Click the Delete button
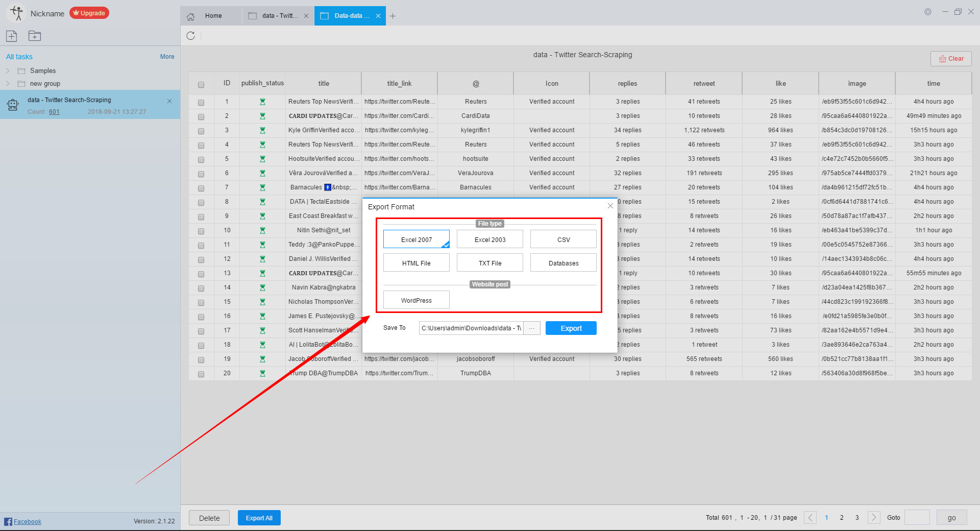The image size is (980, 531). tap(209, 518)
